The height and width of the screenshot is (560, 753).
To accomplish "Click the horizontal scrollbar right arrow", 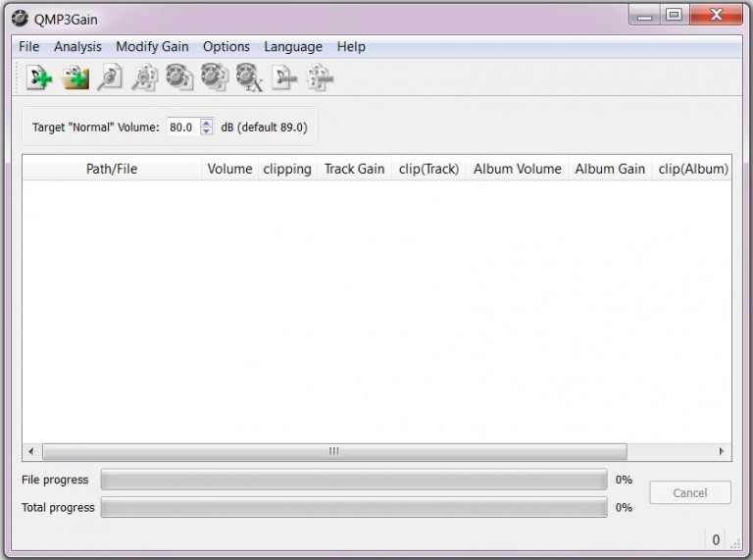I will point(722,451).
